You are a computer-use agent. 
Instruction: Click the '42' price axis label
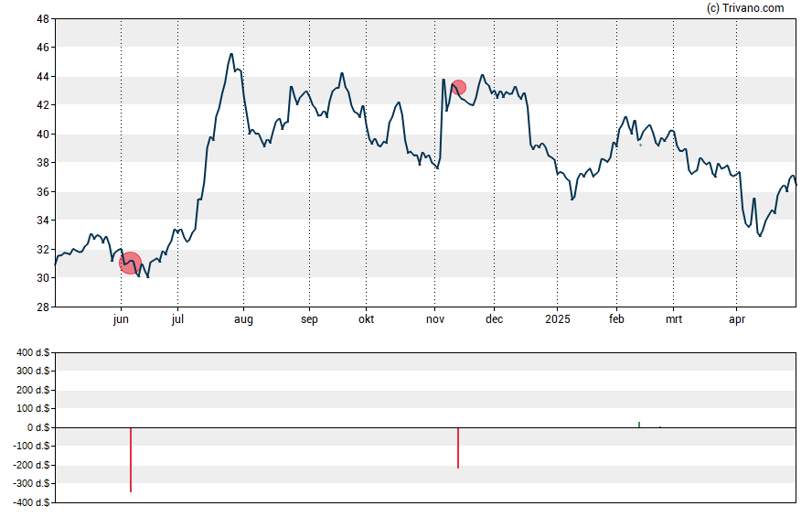43,105
